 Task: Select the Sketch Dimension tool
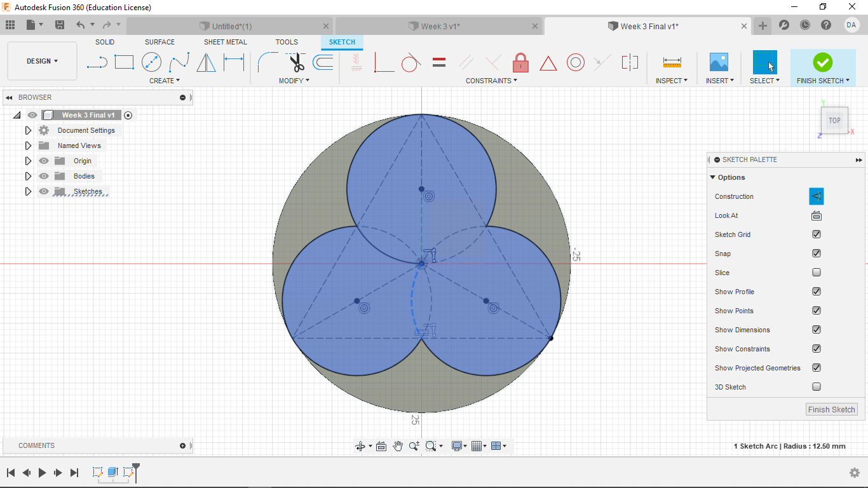click(234, 62)
